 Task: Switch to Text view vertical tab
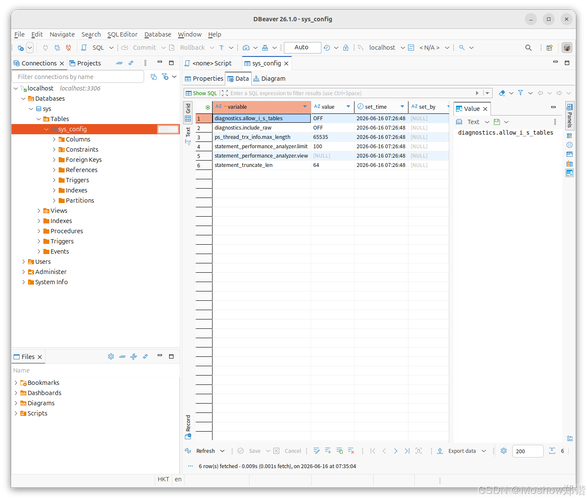[188, 136]
